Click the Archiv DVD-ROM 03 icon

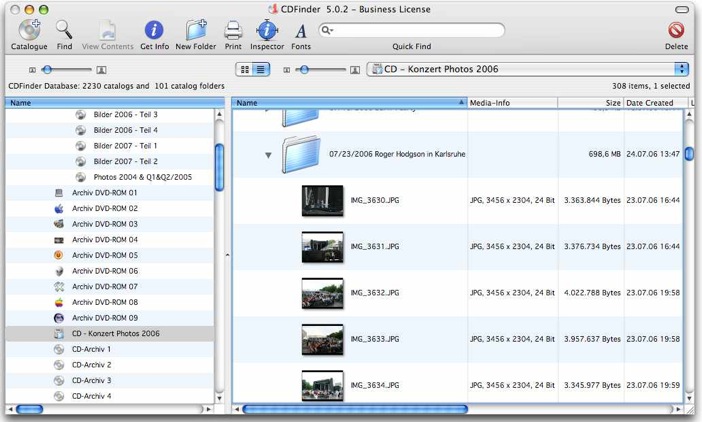[x=59, y=224]
